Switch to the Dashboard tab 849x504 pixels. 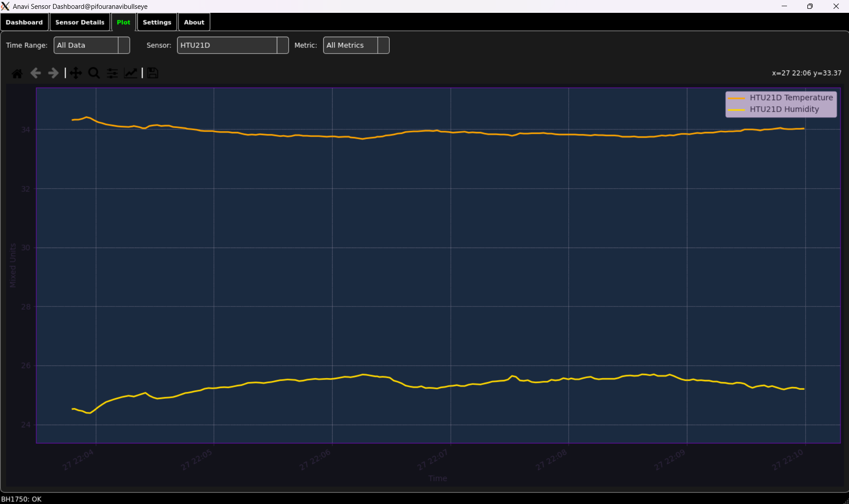pos(24,22)
